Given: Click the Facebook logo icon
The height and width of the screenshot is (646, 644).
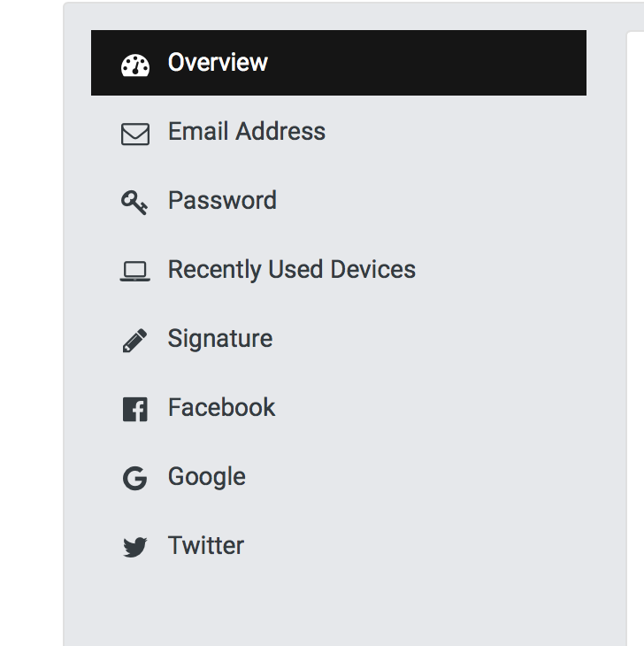Looking at the screenshot, I should pyautogui.click(x=134, y=410).
